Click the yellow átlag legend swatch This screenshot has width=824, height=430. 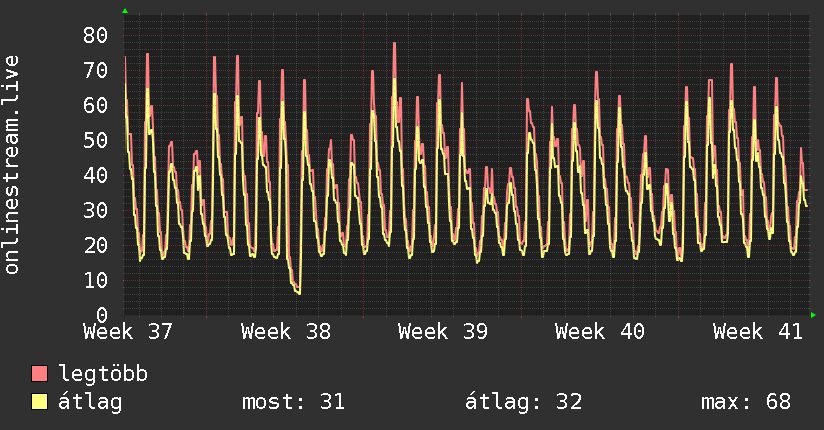39,401
